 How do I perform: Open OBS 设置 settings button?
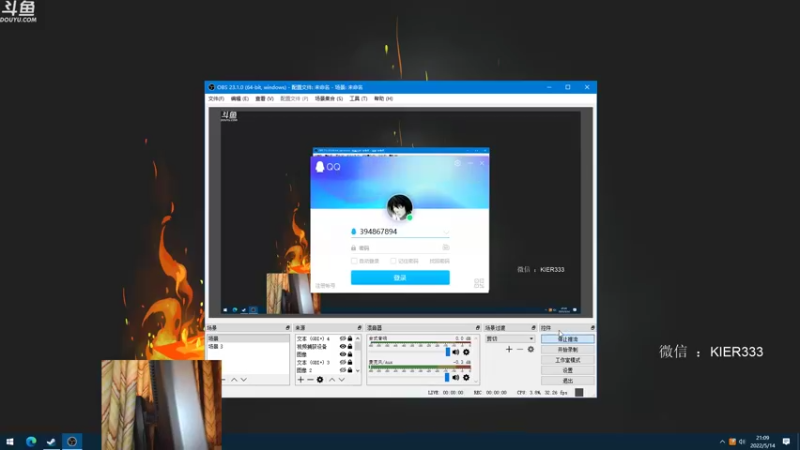567,370
